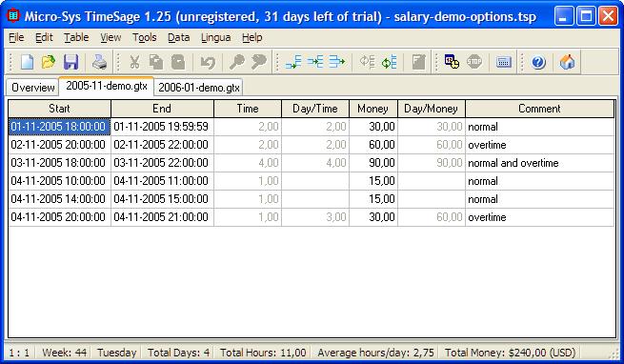Select Start cell 02-11-2005 20:00:00
This screenshot has width=624, height=364.
click(x=59, y=145)
